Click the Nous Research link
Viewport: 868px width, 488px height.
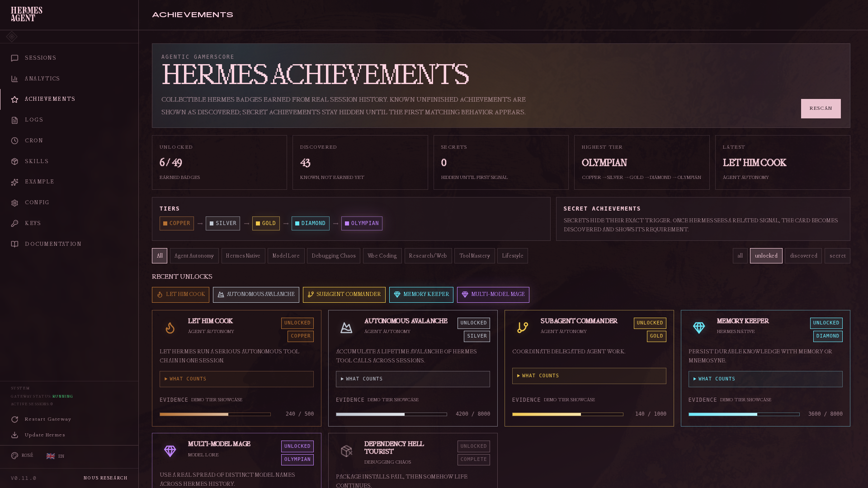pyautogui.click(x=105, y=478)
